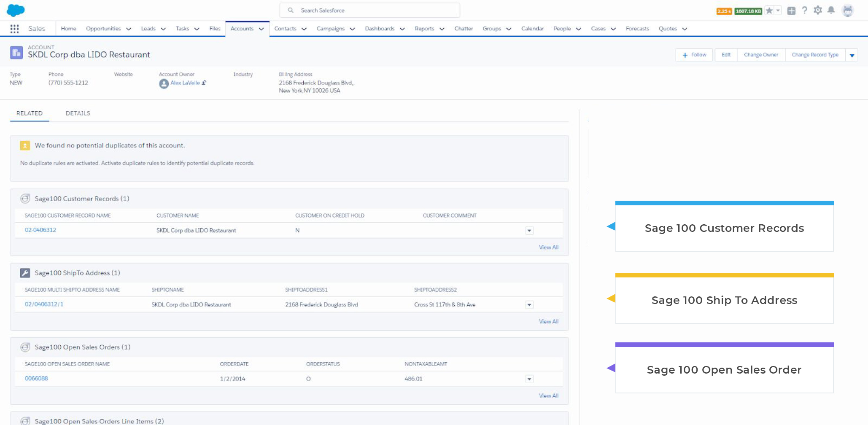This screenshot has height=425, width=868.
Task: Switch to the Details tab
Action: (x=78, y=113)
